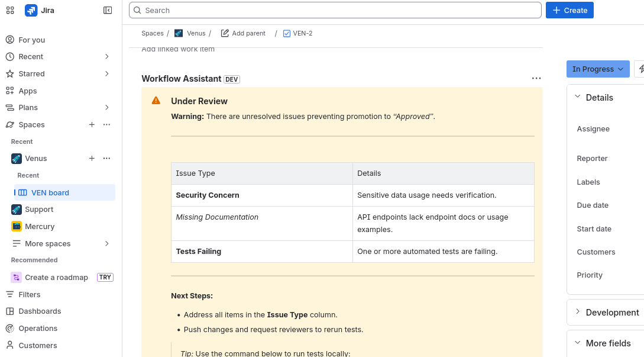The image size is (644, 357).
Task: Click the automation lightning bolt button
Action: [x=640, y=69]
